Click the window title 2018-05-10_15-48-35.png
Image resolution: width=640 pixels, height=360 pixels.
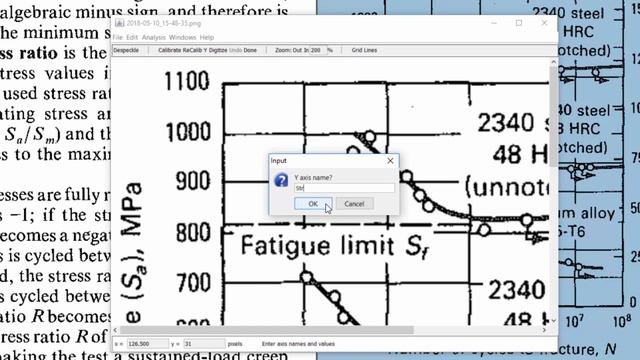[163, 23]
